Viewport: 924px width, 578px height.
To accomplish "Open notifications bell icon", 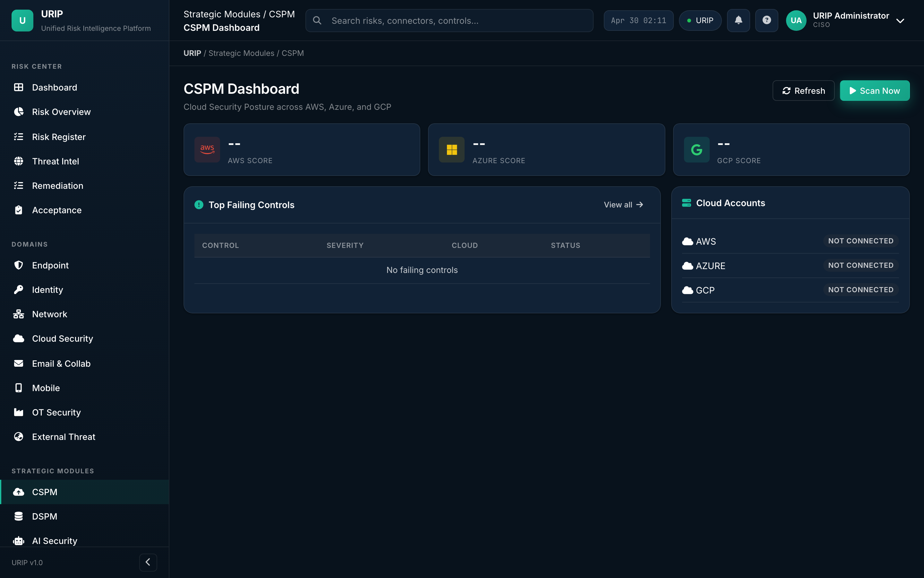I will click(x=739, y=20).
